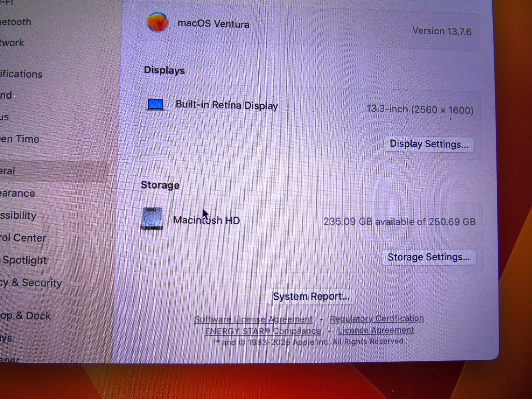The width and height of the screenshot is (532, 399).
Task: Select Screen Time in the sidebar
Action: [20, 139]
